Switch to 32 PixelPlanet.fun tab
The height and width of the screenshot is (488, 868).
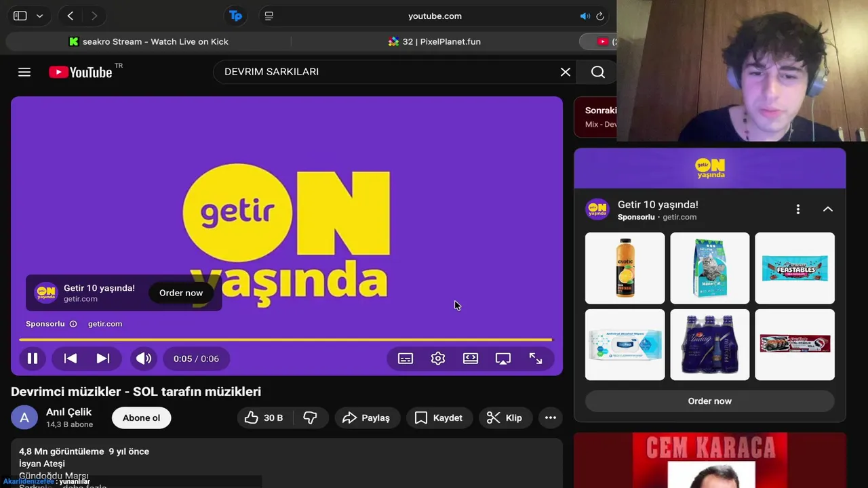[434, 41]
